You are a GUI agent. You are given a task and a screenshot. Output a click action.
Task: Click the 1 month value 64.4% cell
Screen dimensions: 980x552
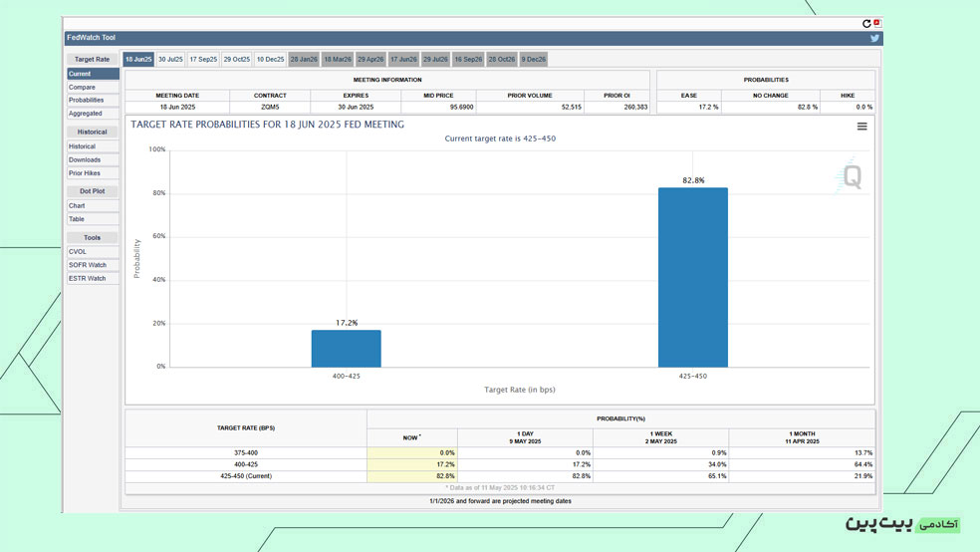coord(802,464)
